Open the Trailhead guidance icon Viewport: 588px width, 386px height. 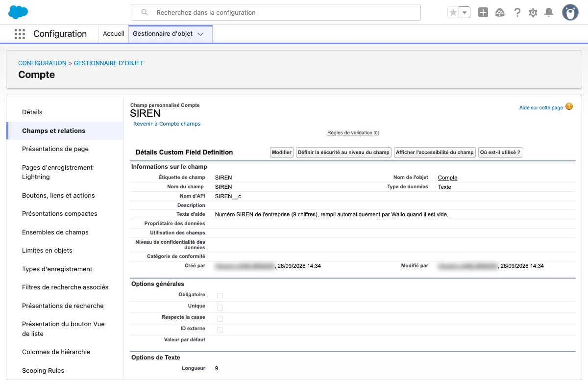500,13
